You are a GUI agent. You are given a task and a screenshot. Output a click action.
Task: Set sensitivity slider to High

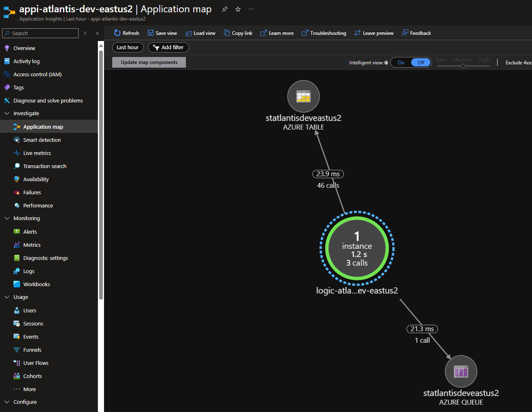click(x=484, y=60)
